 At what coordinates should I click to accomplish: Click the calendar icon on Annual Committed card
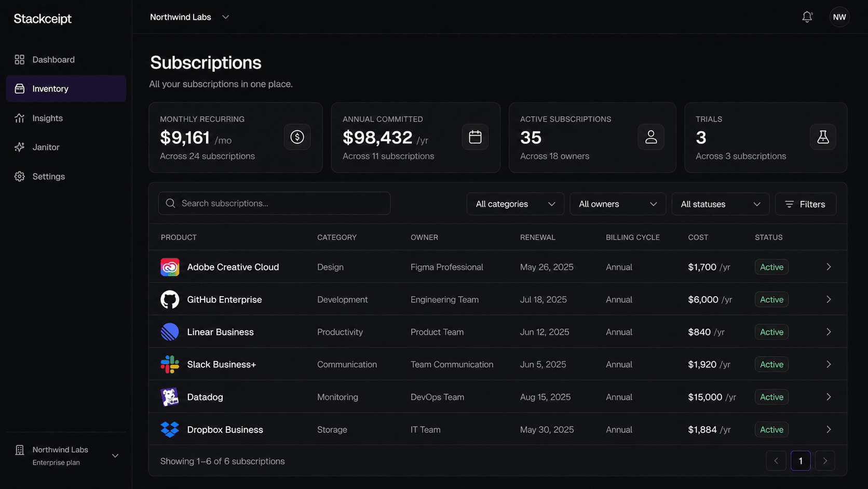coord(475,137)
